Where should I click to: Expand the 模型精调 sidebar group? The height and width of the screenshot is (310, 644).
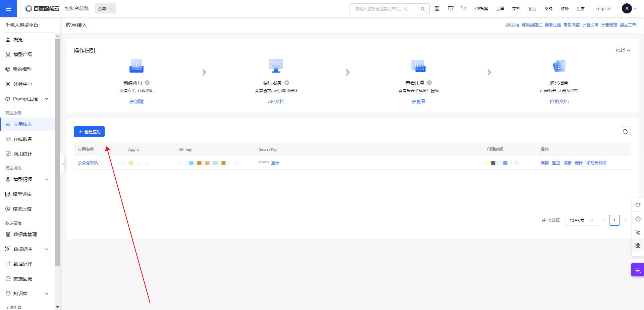(x=47, y=179)
